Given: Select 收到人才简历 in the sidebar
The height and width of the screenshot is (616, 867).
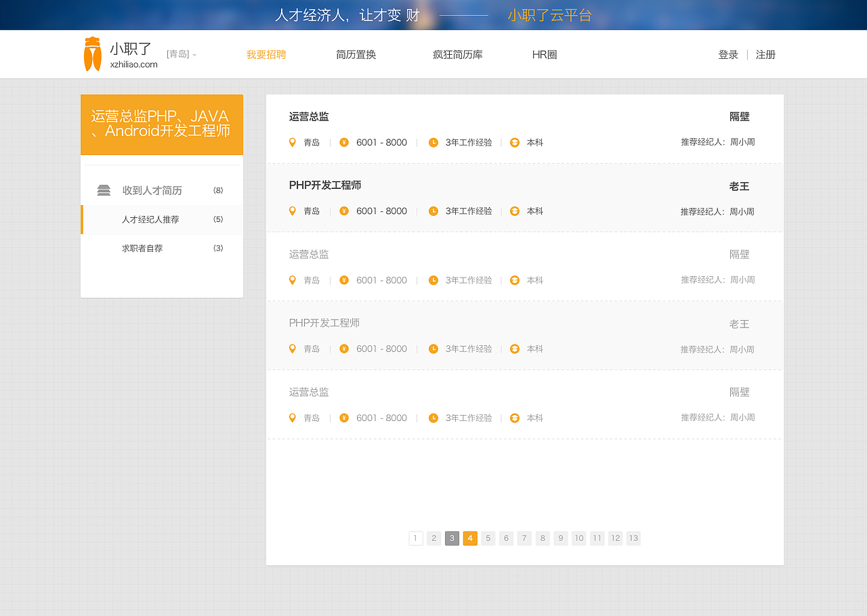Looking at the screenshot, I should pos(152,191).
